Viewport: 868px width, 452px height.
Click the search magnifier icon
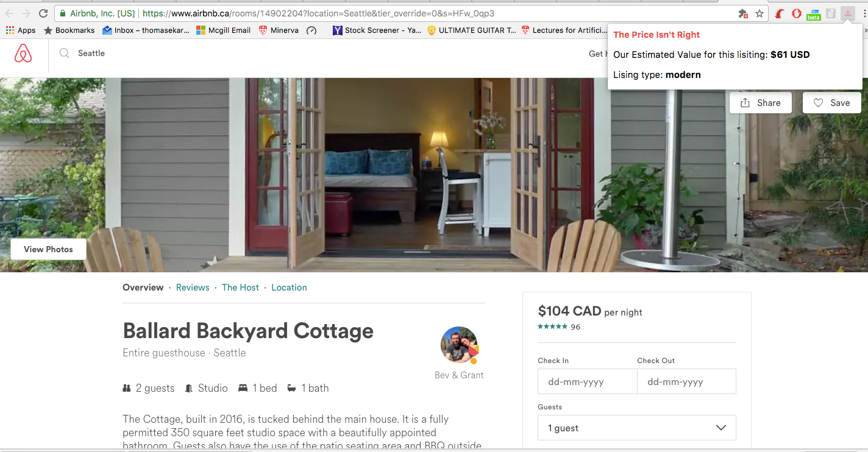[x=64, y=54]
